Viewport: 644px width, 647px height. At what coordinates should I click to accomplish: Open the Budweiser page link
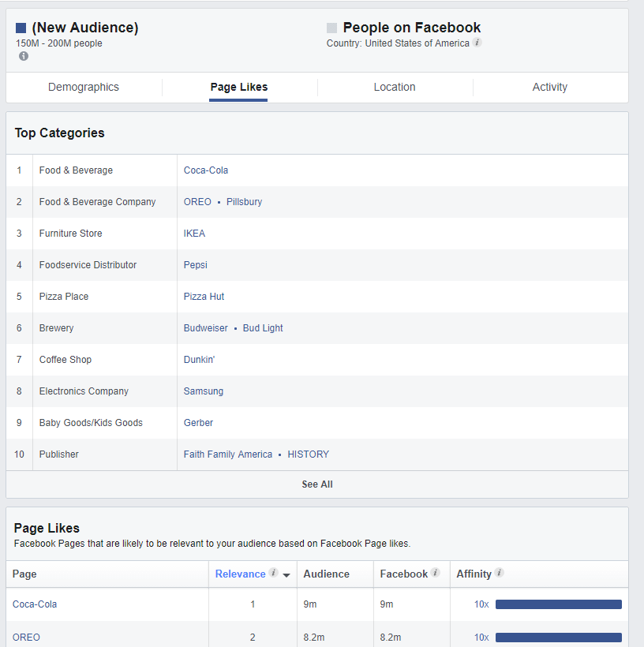tap(205, 328)
